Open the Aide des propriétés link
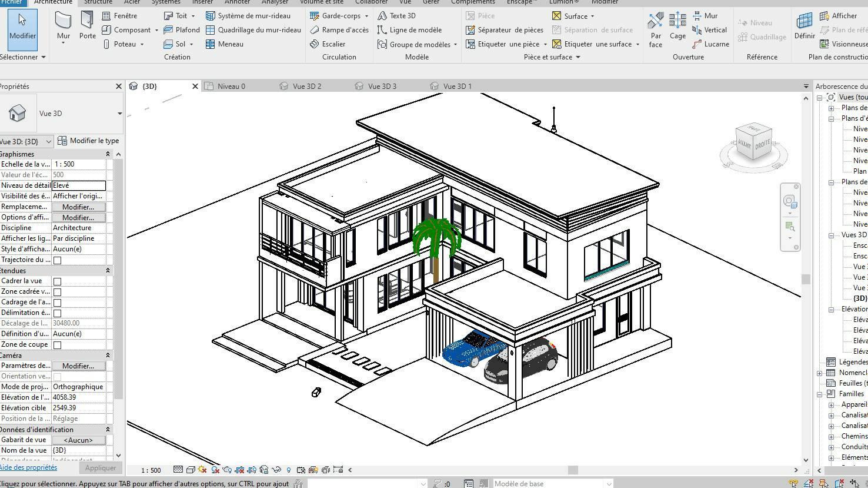The height and width of the screenshot is (488, 868). tap(28, 467)
